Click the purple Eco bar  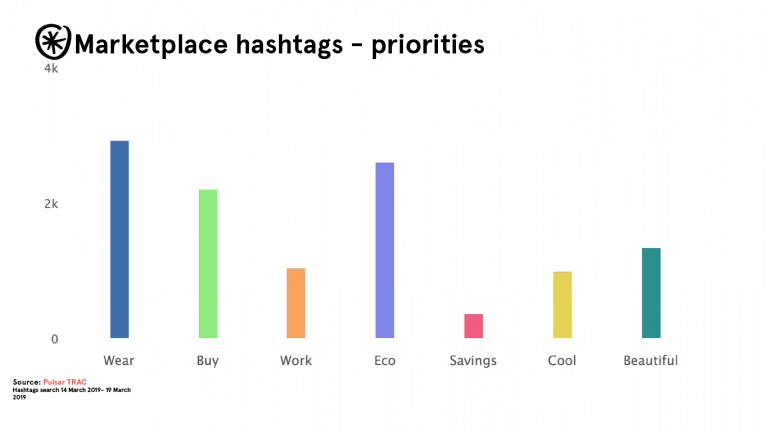pos(385,250)
